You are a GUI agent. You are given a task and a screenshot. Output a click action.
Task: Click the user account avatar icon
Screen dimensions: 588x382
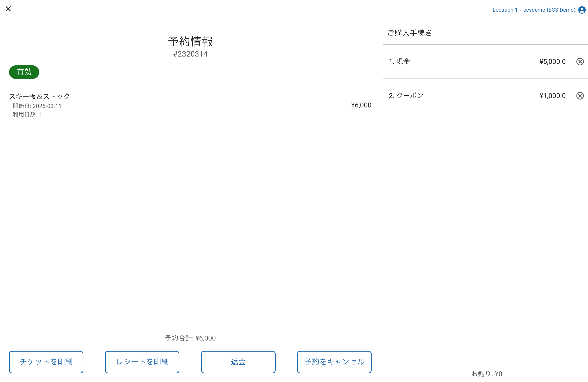[x=582, y=10]
